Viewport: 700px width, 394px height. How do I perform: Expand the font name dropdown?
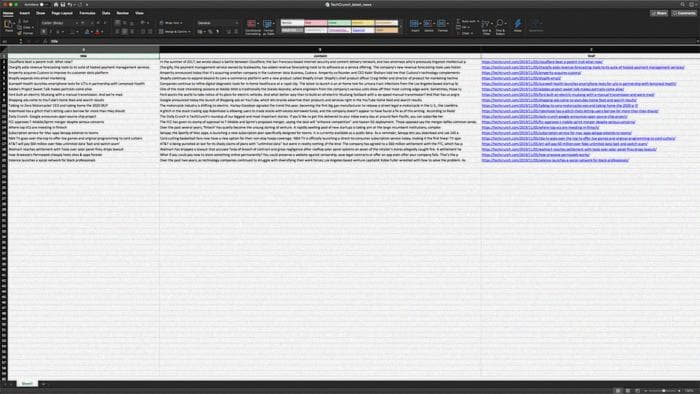click(x=57, y=23)
